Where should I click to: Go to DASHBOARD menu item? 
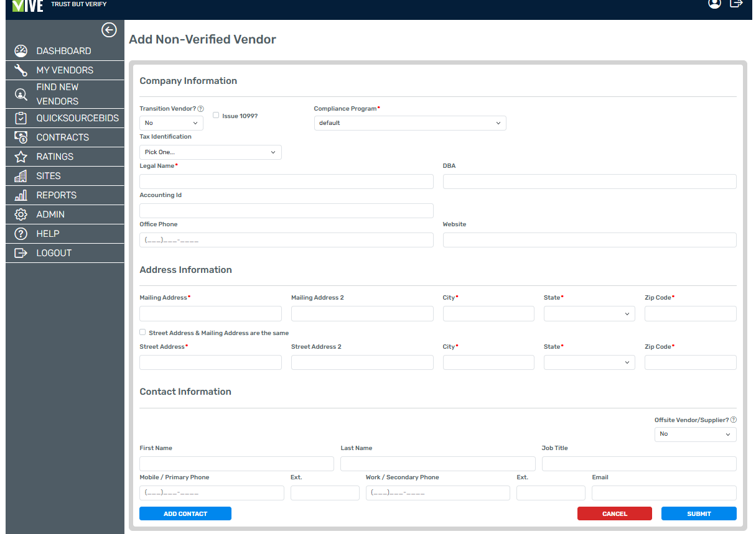coord(63,51)
